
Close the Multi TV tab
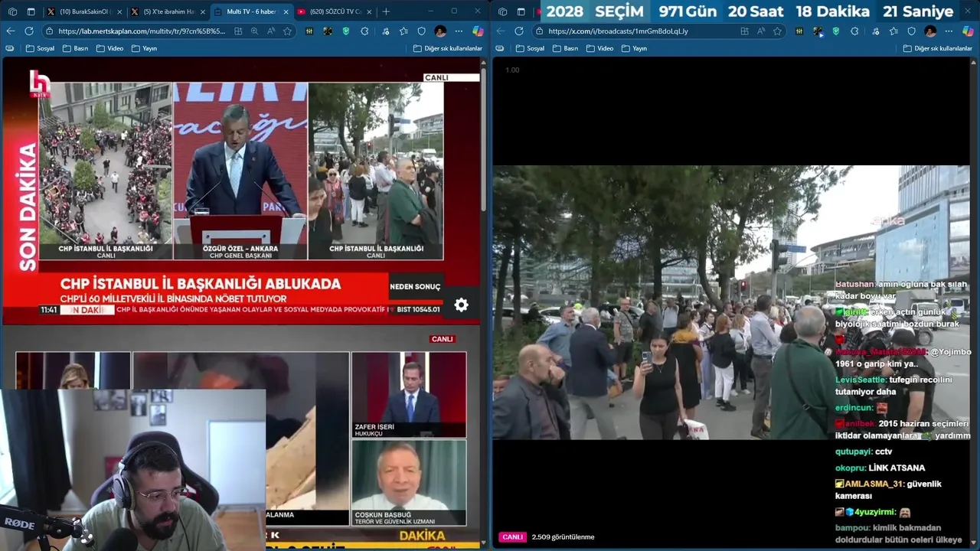pos(286,11)
